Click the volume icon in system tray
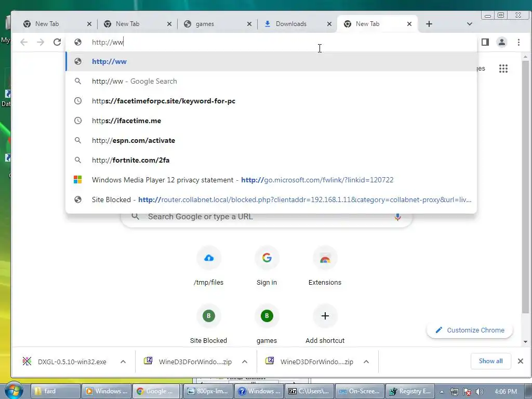 479,392
